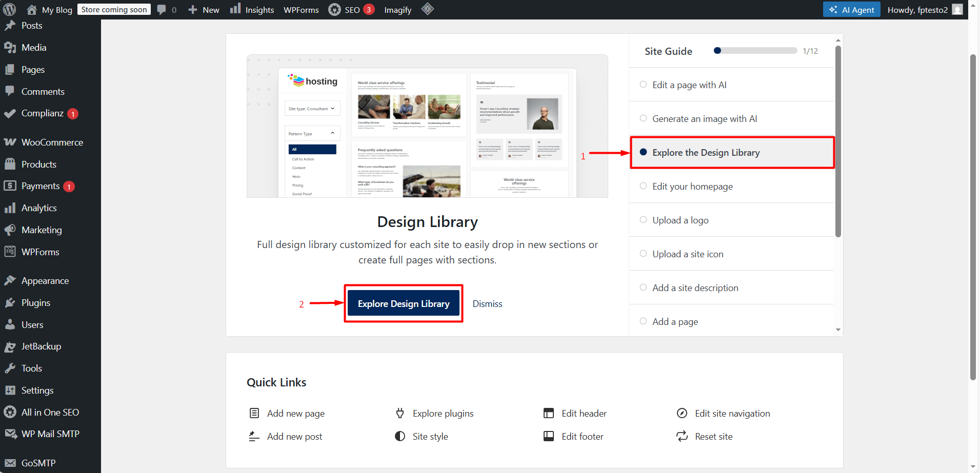Click the Explore Design Library button

404,303
